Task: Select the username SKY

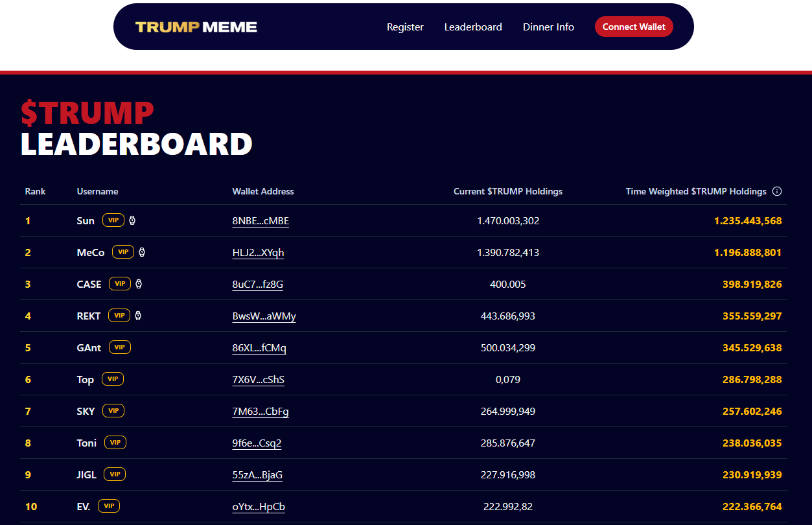Action: click(x=86, y=411)
